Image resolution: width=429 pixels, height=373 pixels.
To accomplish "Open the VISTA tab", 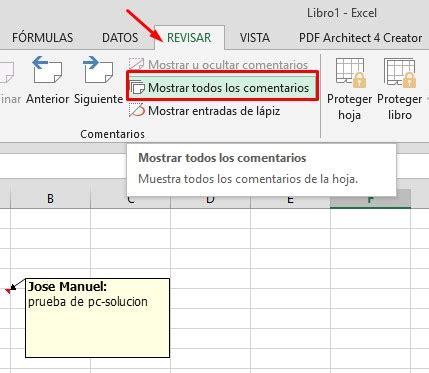I will [255, 38].
